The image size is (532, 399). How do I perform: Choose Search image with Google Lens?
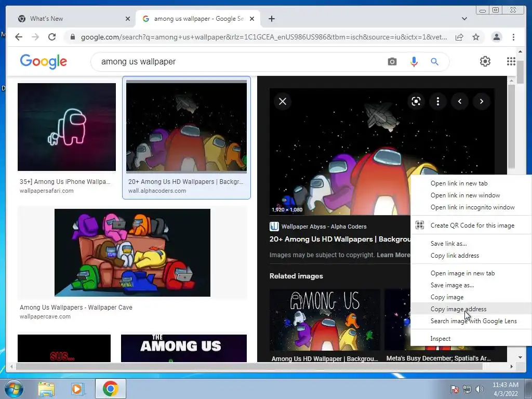tap(471, 321)
